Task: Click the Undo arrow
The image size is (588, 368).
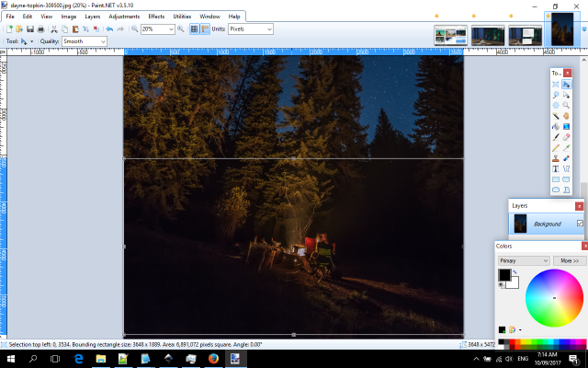Action: [109, 29]
